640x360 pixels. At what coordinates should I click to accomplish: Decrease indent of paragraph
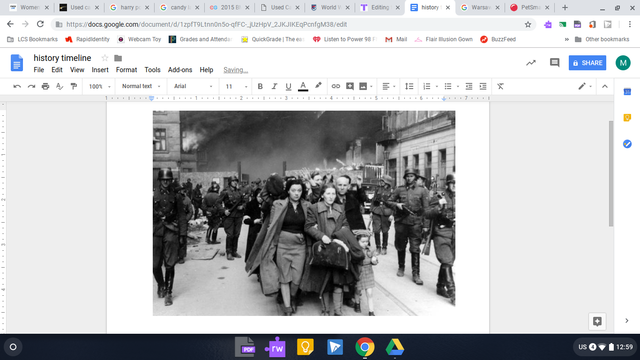coord(469,86)
